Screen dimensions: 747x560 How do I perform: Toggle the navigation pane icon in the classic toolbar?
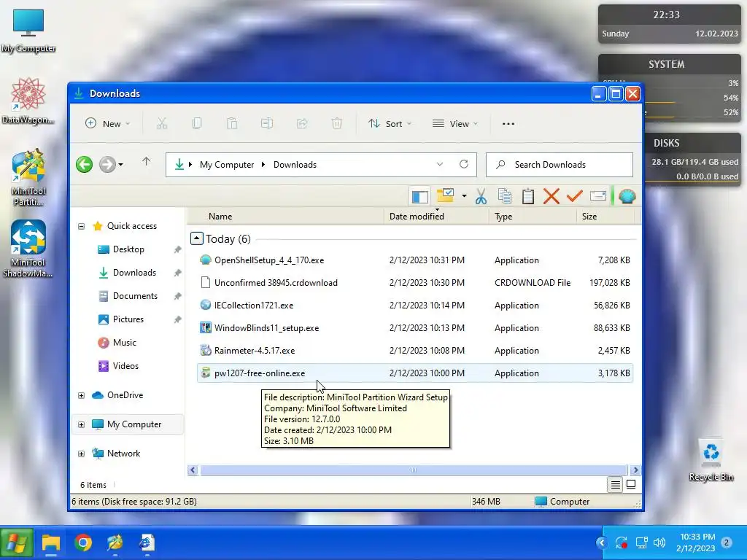click(x=419, y=197)
